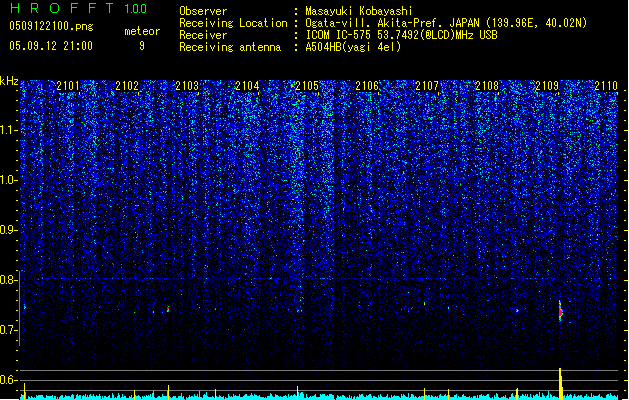Click the tall yellow intensity spike near 2109

pyautogui.click(x=560, y=384)
